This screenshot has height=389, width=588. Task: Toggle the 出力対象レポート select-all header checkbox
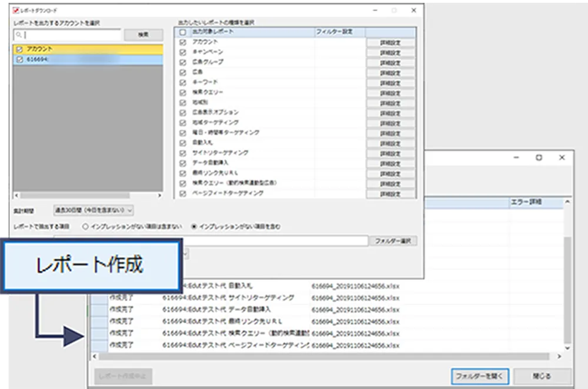click(x=183, y=32)
